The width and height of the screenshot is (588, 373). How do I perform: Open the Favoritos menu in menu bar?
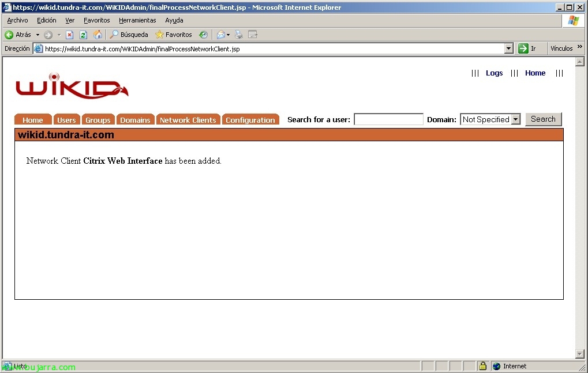click(x=97, y=20)
